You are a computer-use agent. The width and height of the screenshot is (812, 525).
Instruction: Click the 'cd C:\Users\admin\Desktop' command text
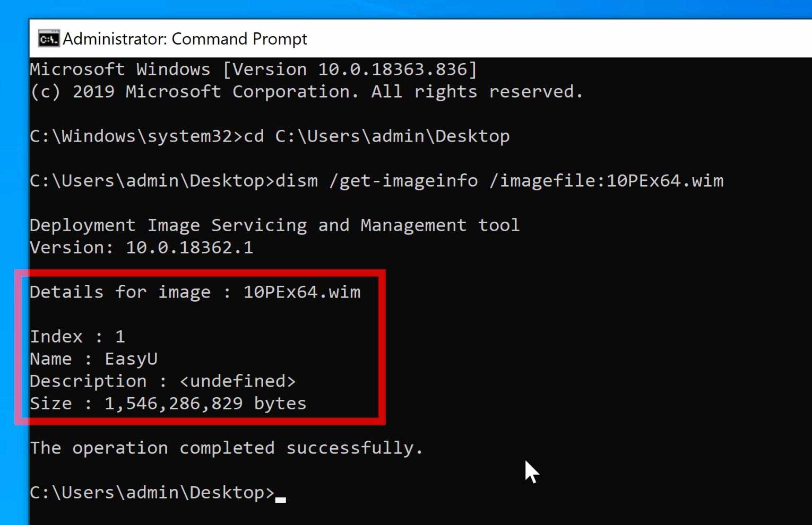[377, 136]
